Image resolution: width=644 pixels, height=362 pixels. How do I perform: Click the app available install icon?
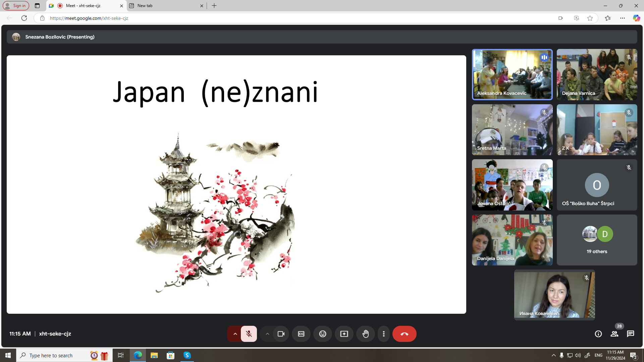coord(576,18)
